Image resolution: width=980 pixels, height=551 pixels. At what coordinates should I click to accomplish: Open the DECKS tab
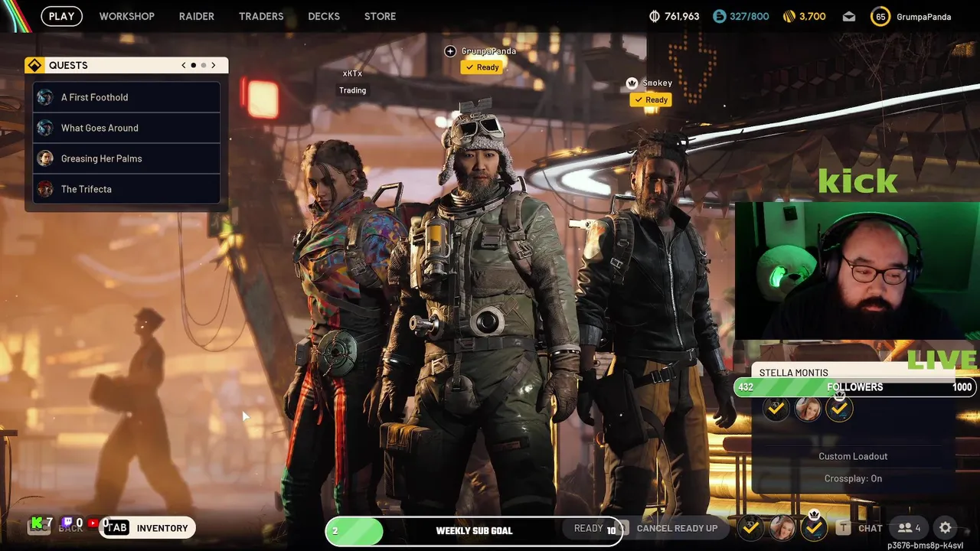324,16
